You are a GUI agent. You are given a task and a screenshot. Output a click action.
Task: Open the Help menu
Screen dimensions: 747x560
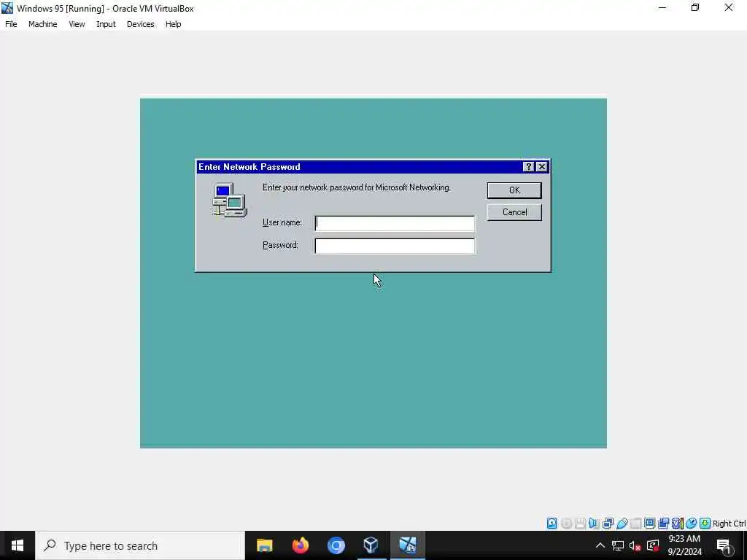(174, 24)
